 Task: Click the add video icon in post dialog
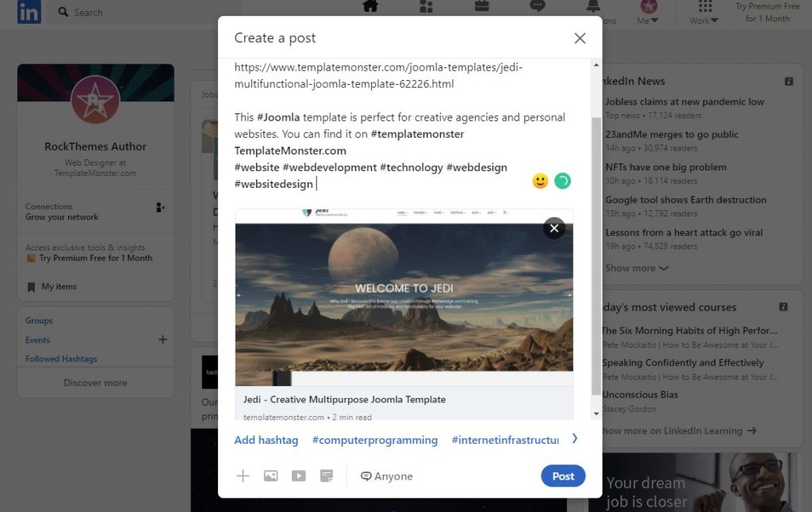[298, 476]
